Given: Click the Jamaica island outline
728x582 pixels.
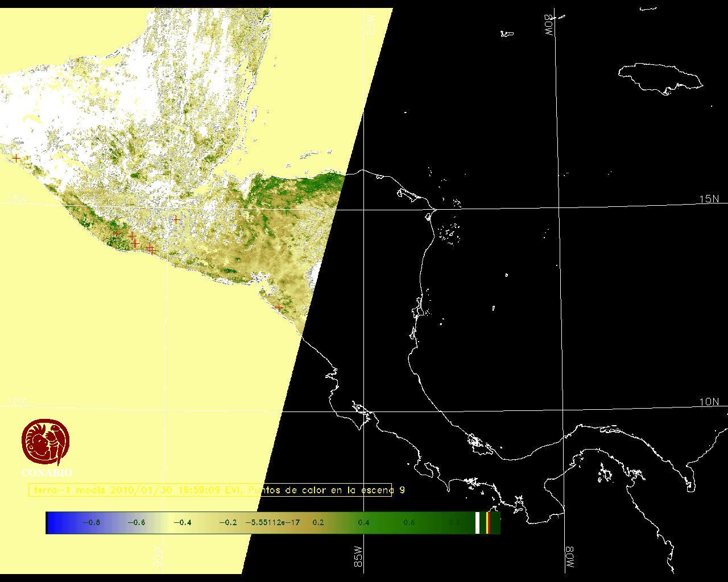Looking at the screenshot, I should click(x=660, y=77).
